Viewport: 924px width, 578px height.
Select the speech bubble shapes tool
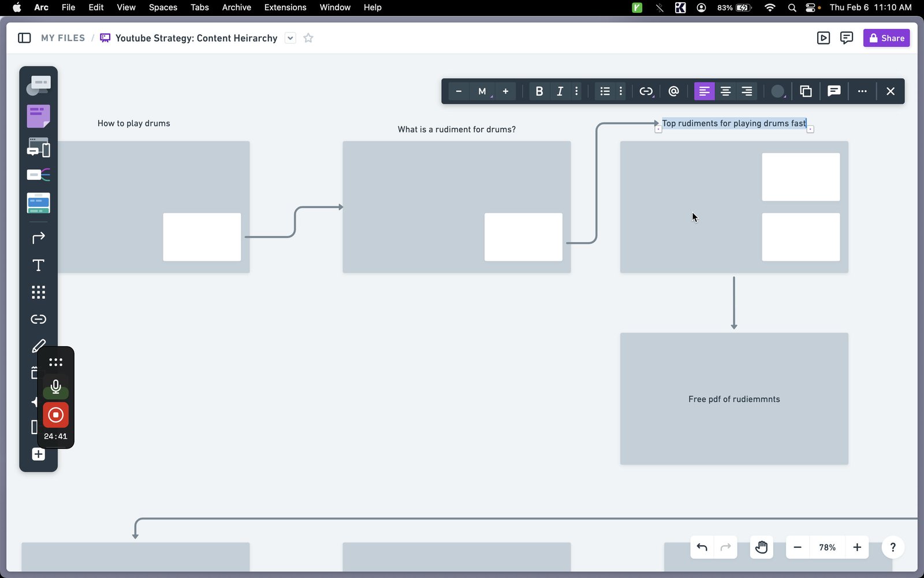(38, 86)
